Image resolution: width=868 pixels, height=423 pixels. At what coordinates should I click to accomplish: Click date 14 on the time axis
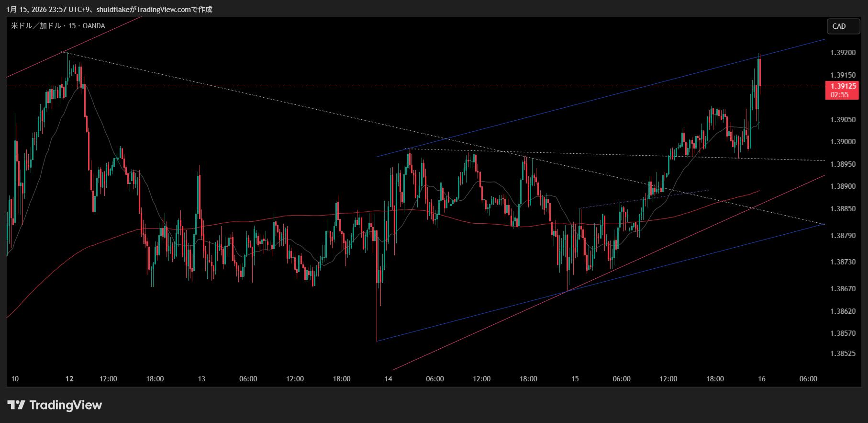(388, 379)
